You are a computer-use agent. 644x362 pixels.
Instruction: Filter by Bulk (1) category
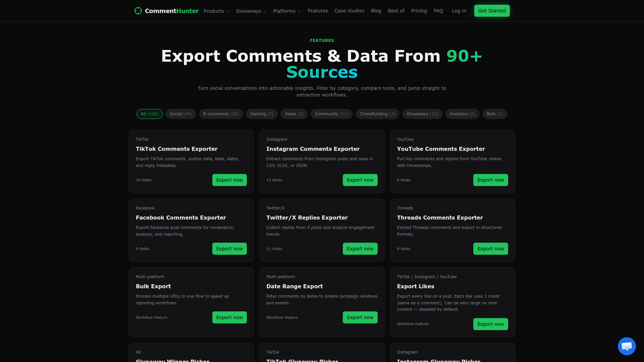(x=495, y=114)
